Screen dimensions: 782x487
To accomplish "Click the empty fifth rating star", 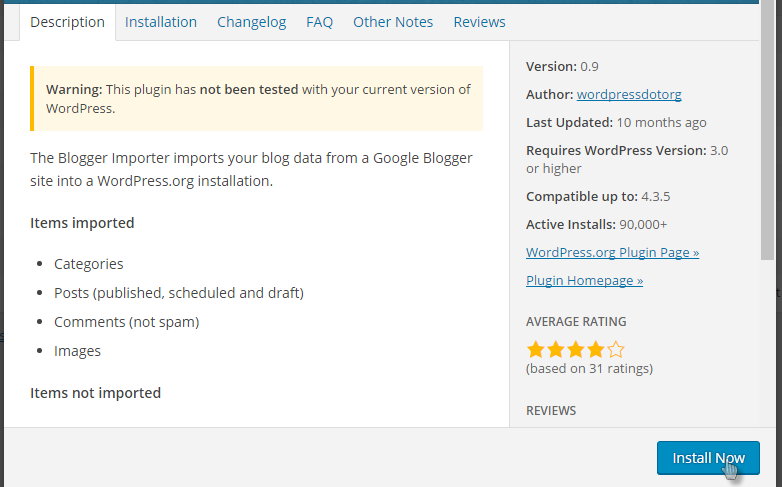I will tap(616, 349).
